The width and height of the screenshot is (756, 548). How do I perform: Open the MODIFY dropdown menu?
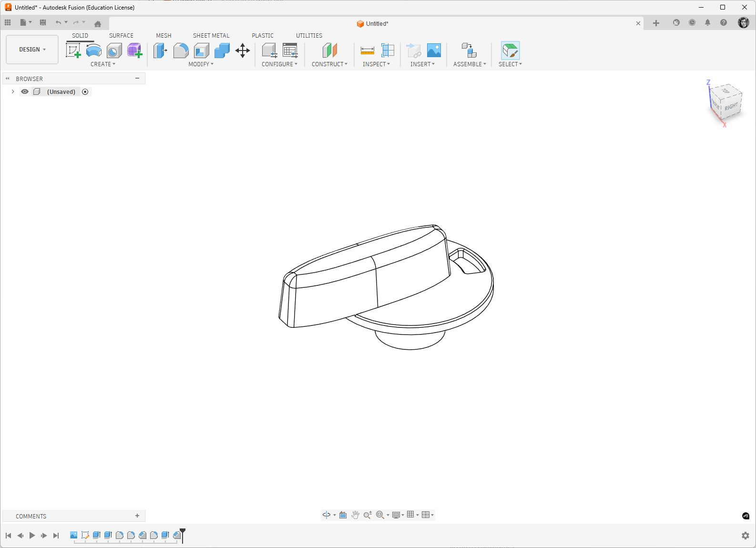[201, 64]
